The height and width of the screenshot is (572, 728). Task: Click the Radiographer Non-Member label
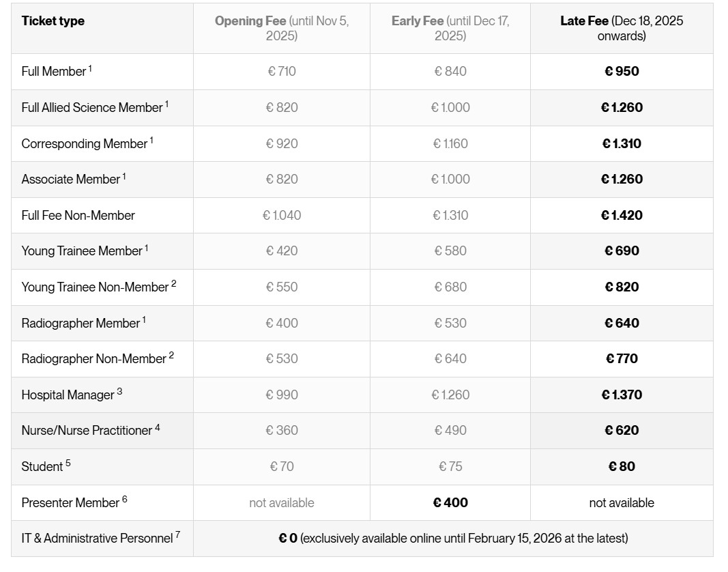tap(94, 358)
